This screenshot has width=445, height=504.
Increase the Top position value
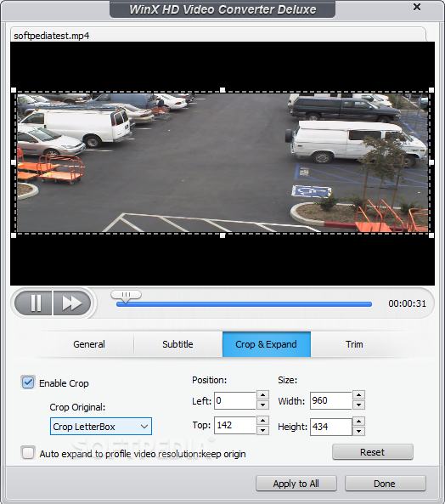(263, 421)
